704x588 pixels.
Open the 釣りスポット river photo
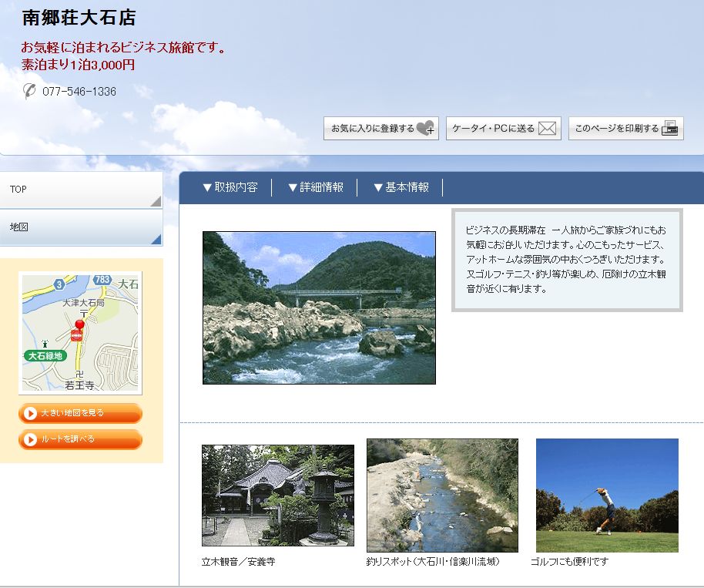coord(442,496)
